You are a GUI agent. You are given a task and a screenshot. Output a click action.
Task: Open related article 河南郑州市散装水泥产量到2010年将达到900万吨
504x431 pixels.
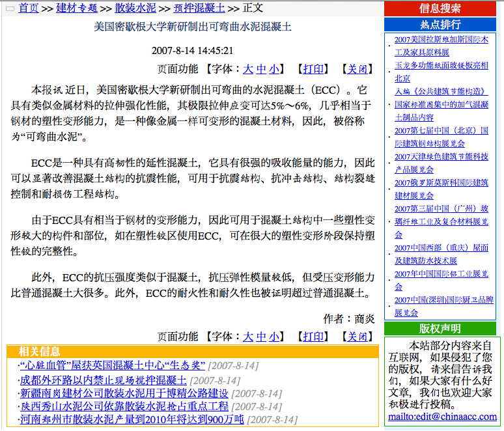(132, 419)
